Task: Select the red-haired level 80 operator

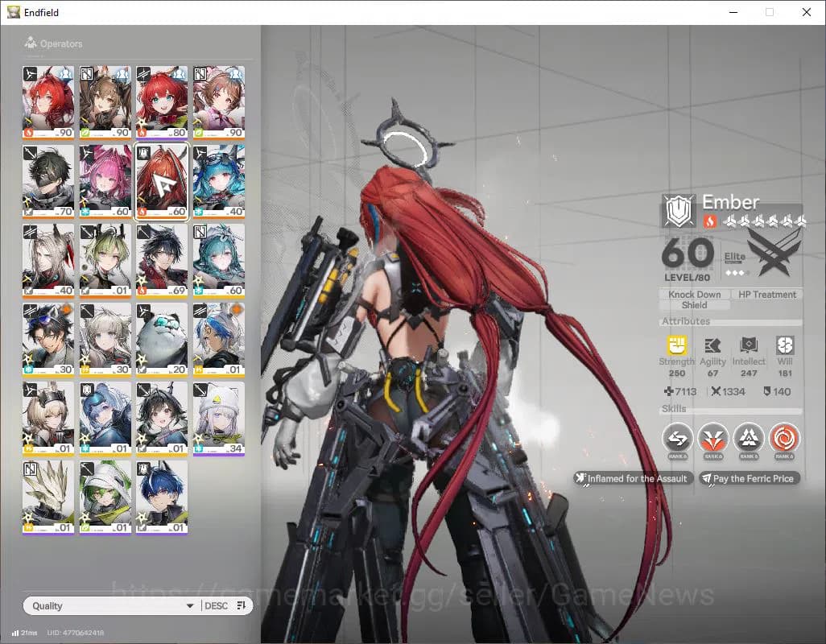Action: [x=162, y=102]
